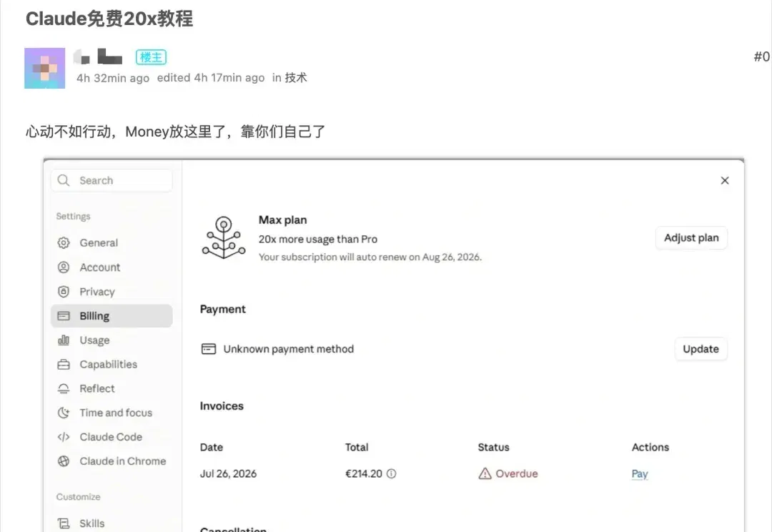Open Reflect settings
This screenshot has width=772, height=532.
[x=112, y=389]
